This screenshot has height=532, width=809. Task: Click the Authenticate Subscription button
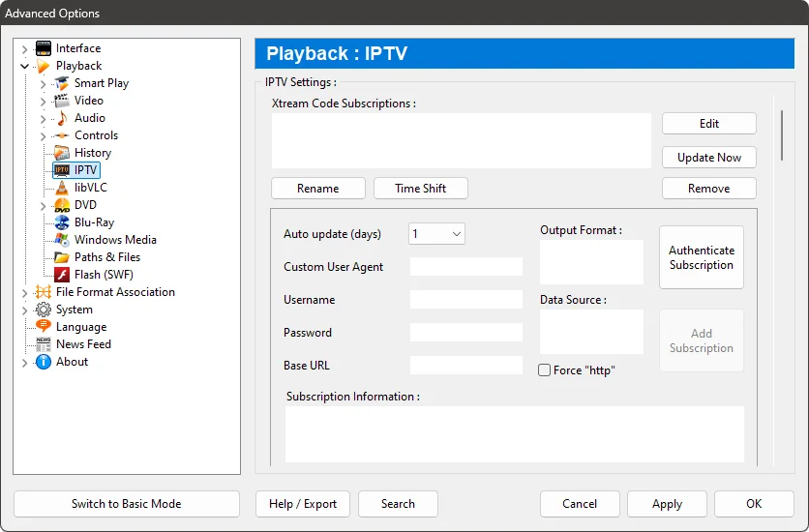[701, 257]
